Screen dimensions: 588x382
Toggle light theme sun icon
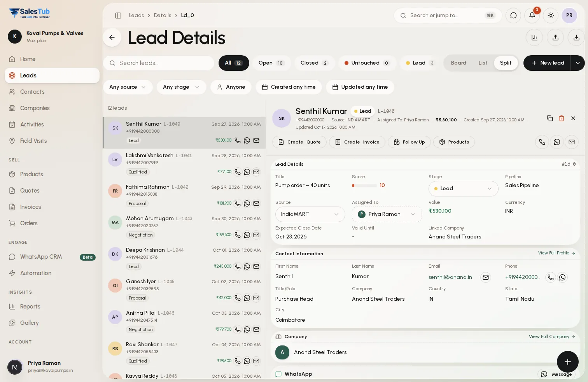point(551,16)
